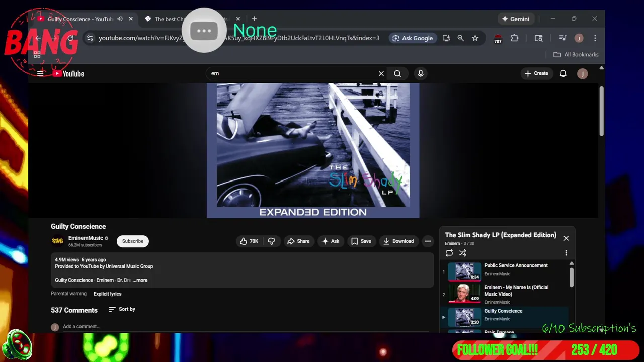Open a new browser tab
The height and width of the screenshot is (362, 644).
tap(254, 19)
